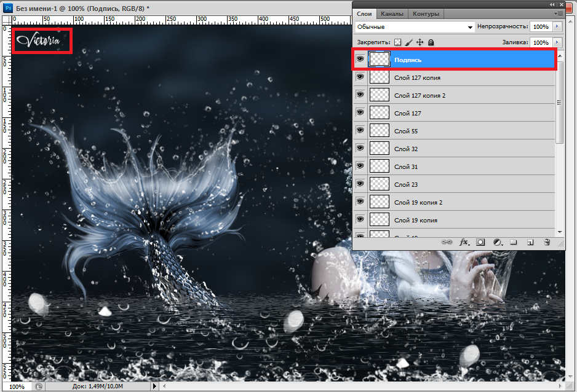Close the layers panel
577x392 pixels.
pos(561,5)
